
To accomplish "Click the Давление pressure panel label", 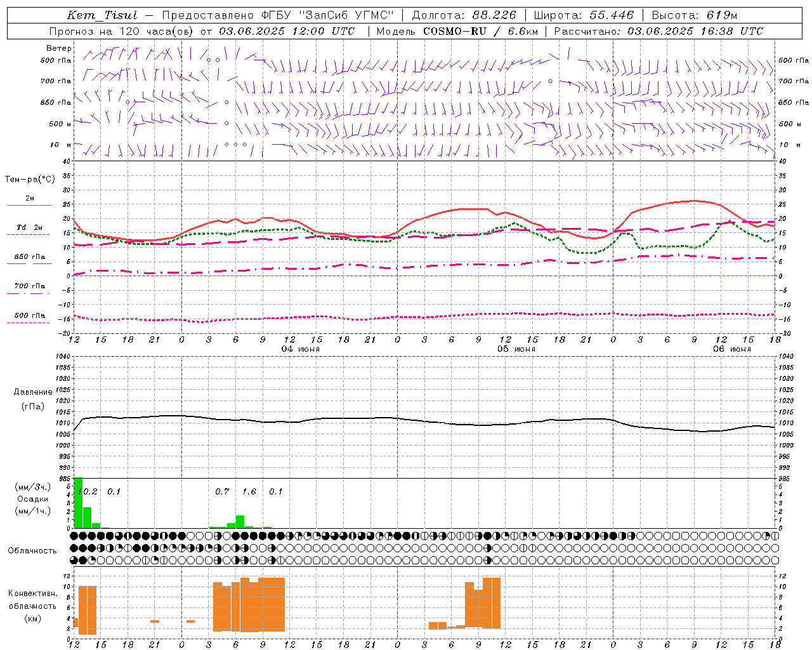I will tap(33, 392).
